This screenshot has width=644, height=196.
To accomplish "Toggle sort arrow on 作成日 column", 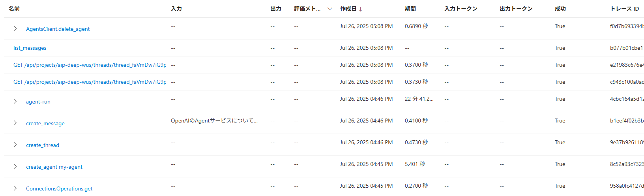I will (361, 9).
